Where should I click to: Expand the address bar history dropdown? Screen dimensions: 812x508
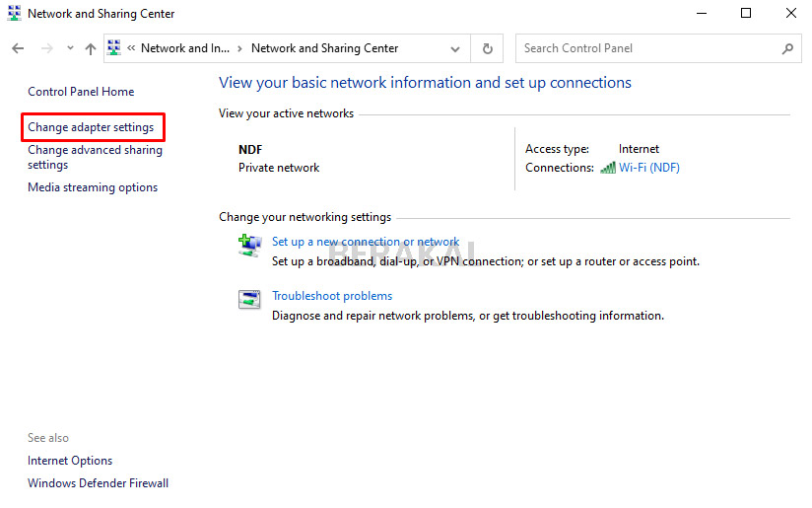tap(454, 48)
